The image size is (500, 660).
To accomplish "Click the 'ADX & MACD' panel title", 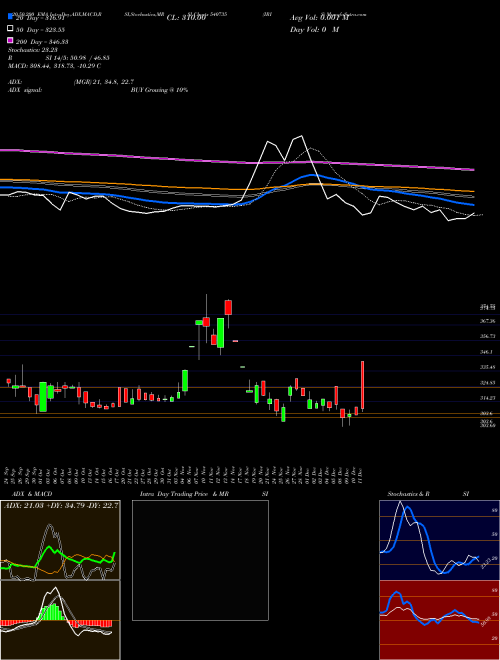I will (x=32, y=494).
